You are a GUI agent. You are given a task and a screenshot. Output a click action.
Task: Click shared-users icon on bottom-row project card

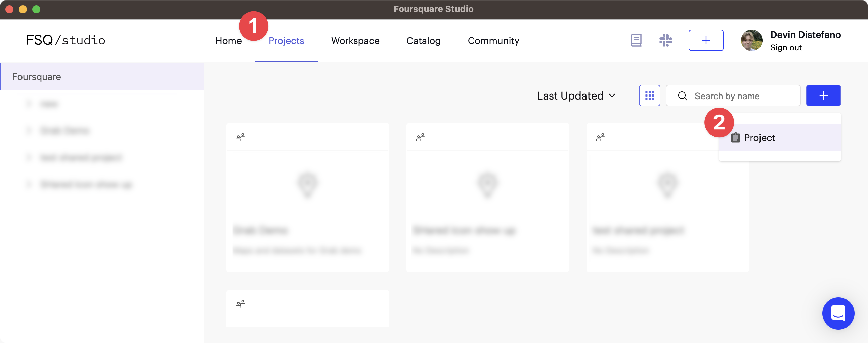240,304
